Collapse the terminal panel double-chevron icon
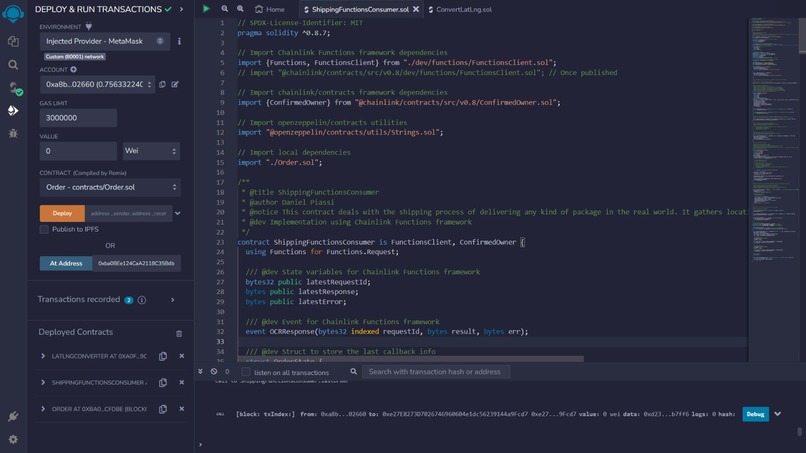 point(200,371)
